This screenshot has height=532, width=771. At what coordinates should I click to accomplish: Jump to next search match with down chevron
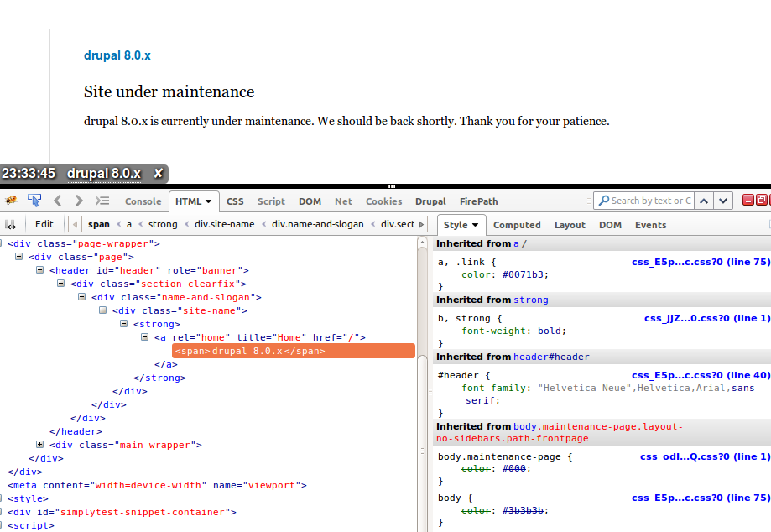coord(723,201)
